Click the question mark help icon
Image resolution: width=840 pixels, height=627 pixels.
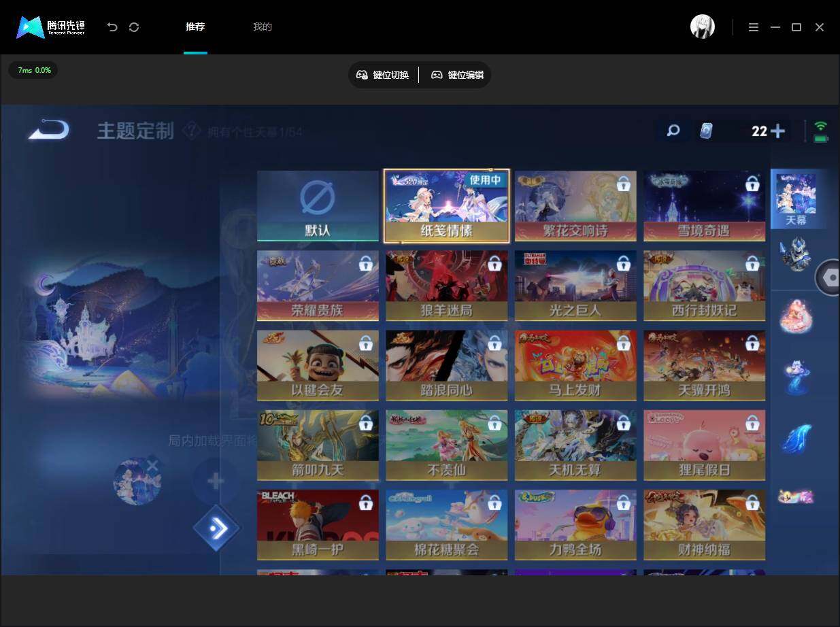tap(192, 130)
